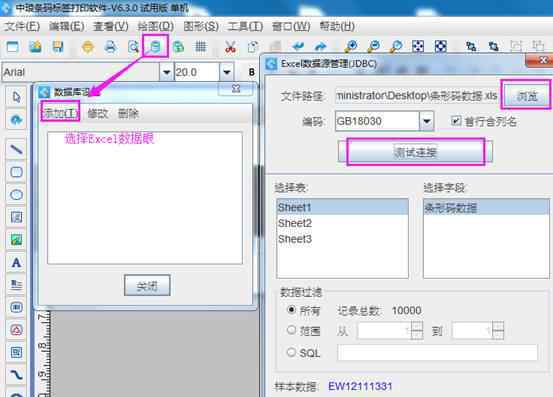Select the ellipse drawing tool
The height and width of the screenshot is (397, 553).
[x=16, y=194]
